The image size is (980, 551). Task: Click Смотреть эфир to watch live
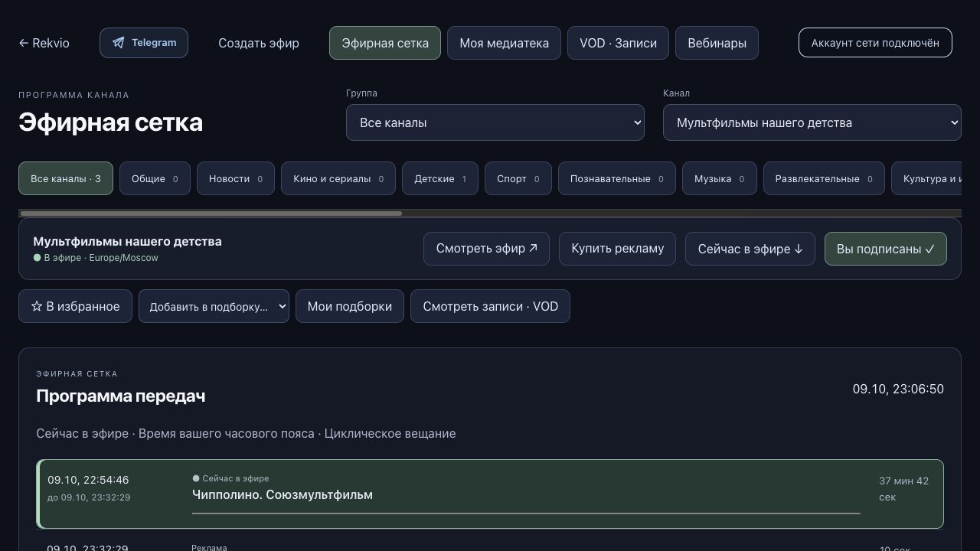486,249
